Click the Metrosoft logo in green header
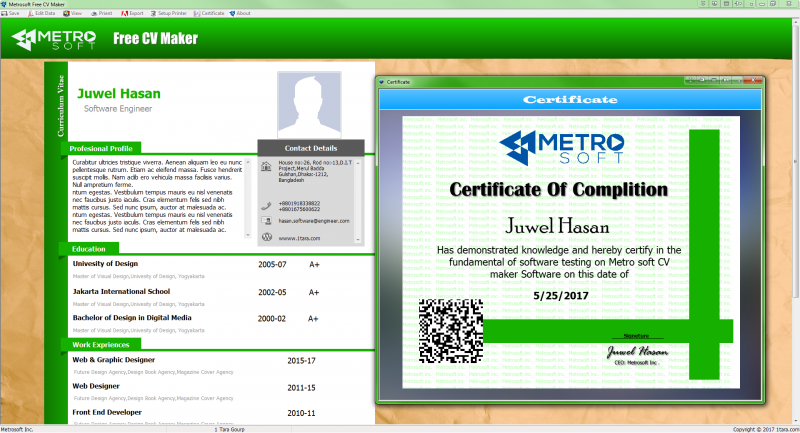The width and height of the screenshot is (800, 433). coord(54,39)
